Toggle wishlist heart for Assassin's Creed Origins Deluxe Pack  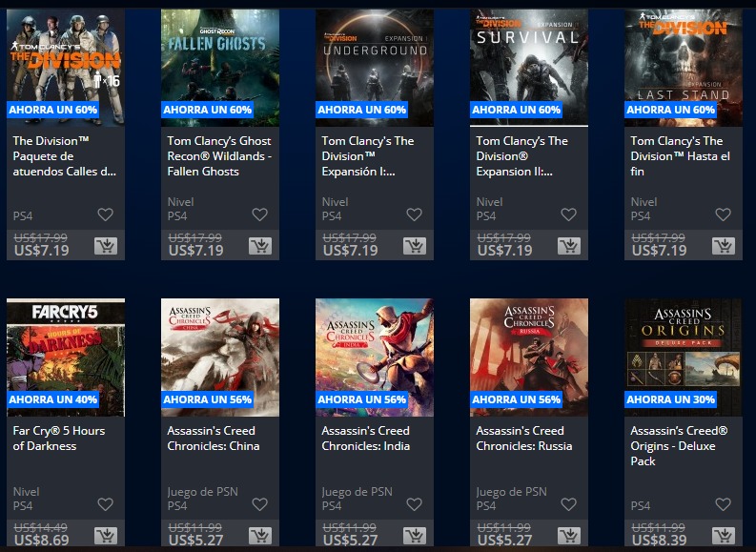tap(724, 504)
